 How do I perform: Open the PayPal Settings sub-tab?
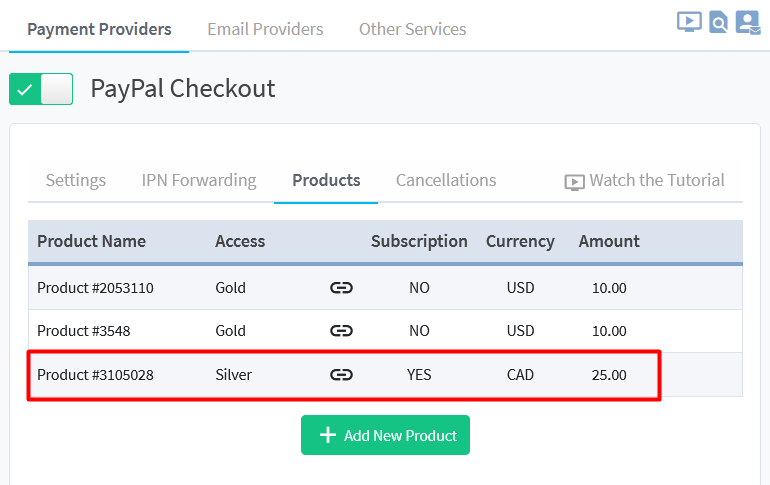click(76, 180)
